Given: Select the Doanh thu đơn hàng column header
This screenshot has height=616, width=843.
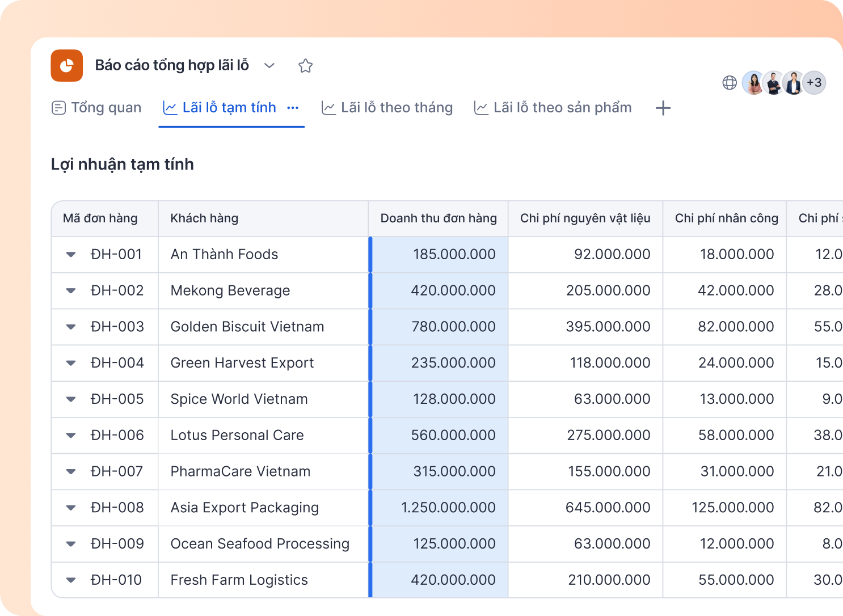Looking at the screenshot, I should [439, 218].
